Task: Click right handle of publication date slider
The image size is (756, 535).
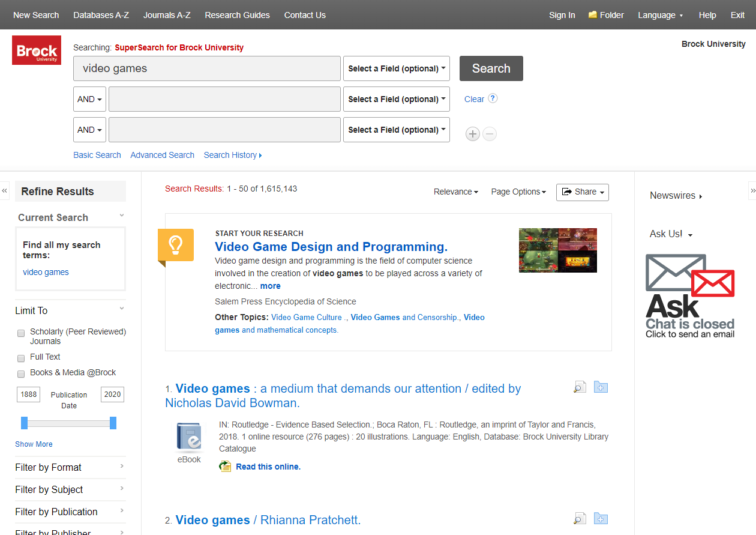Action: (x=113, y=423)
